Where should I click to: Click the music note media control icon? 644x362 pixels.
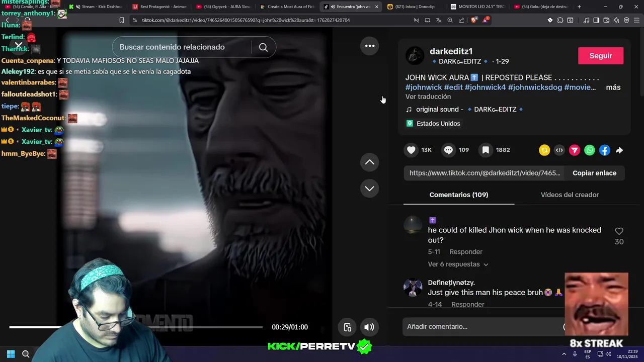click(x=586, y=20)
